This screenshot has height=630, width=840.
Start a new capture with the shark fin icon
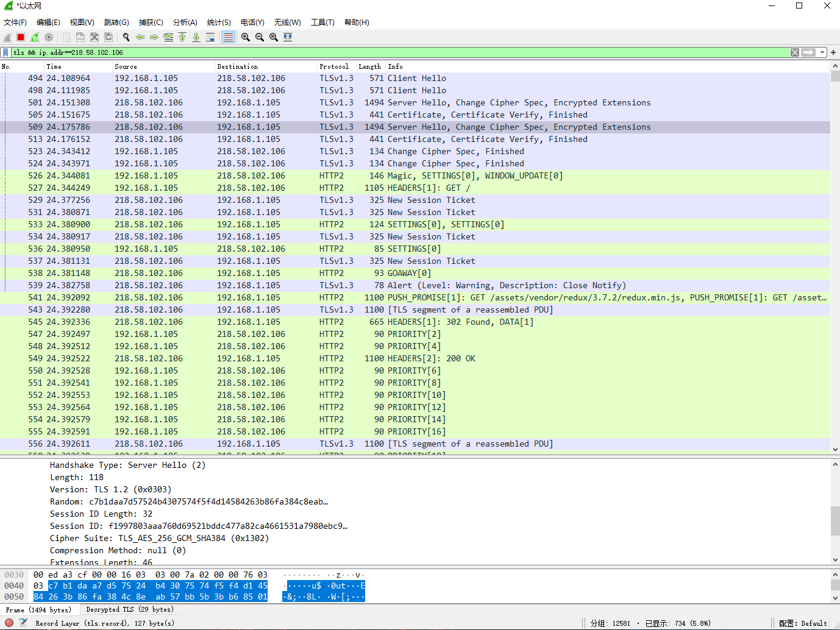(6, 37)
